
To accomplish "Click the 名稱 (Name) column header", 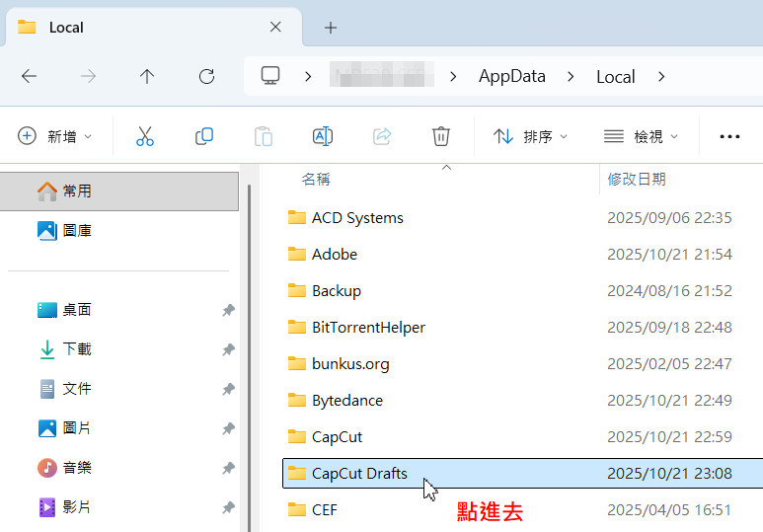I will point(316,179).
